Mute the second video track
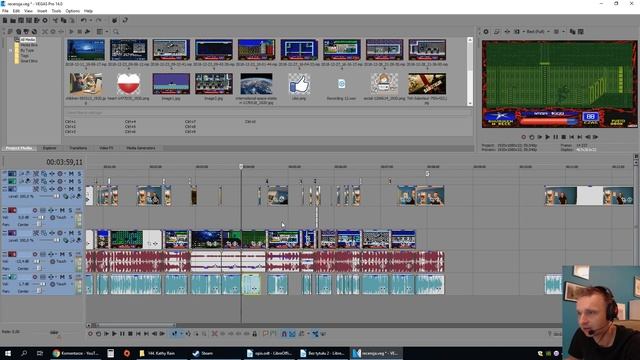This screenshot has height=360, width=640. 71,181
